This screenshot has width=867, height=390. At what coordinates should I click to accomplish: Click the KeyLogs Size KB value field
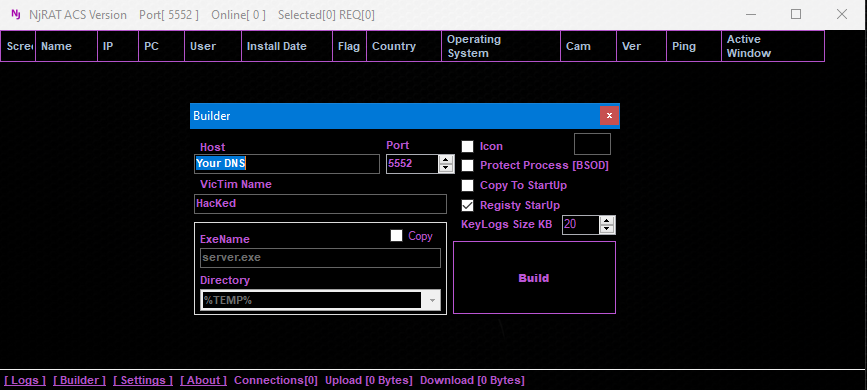[x=581, y=225]
